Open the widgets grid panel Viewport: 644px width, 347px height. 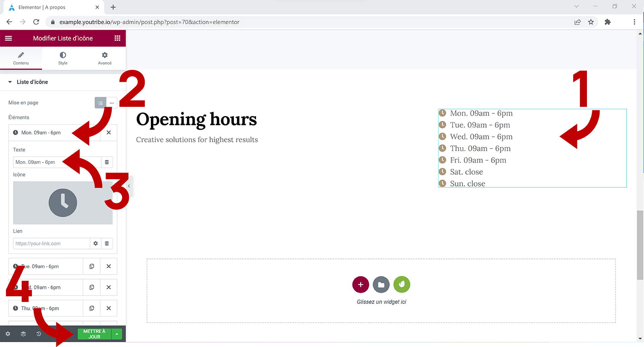click(117, 38)
